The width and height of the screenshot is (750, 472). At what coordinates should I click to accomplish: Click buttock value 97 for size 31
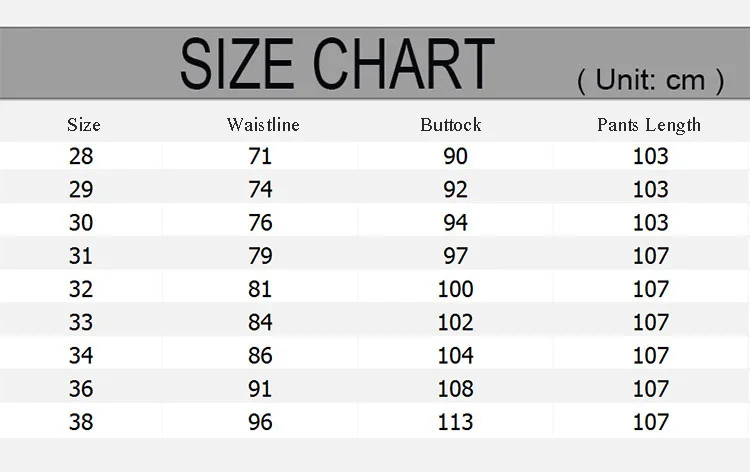click(455, 256)
